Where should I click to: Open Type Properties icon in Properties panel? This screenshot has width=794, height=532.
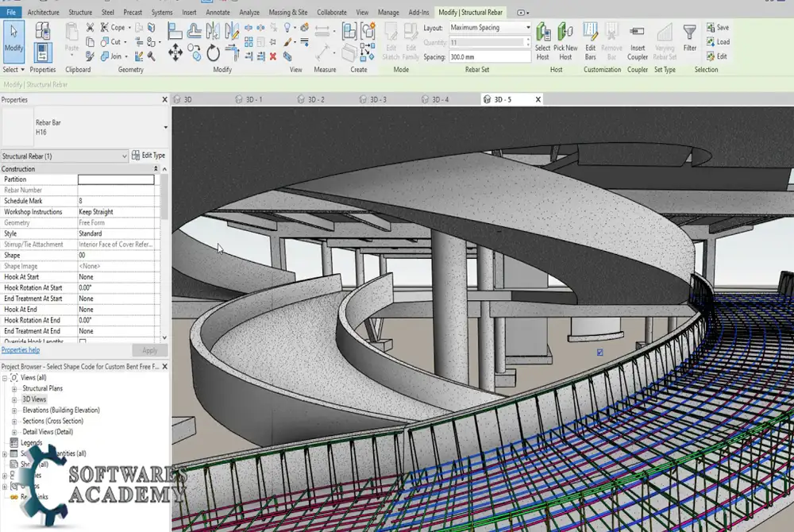[42, 30]
